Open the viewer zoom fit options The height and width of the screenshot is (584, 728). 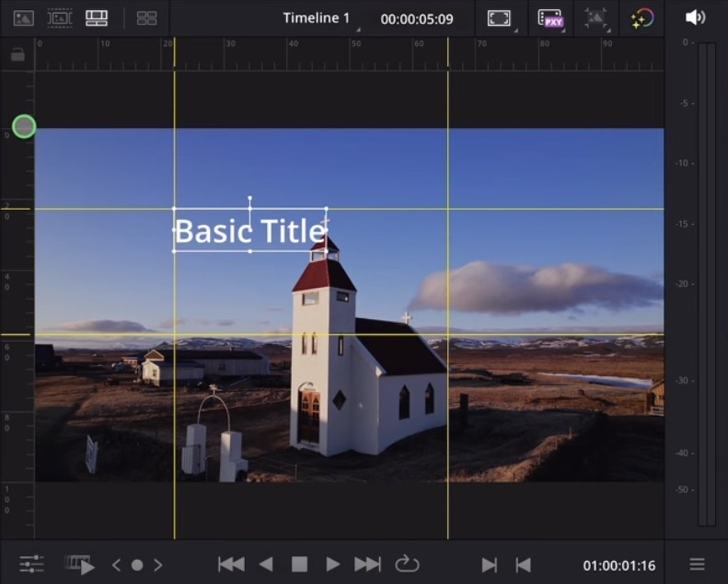pos(500,18)
